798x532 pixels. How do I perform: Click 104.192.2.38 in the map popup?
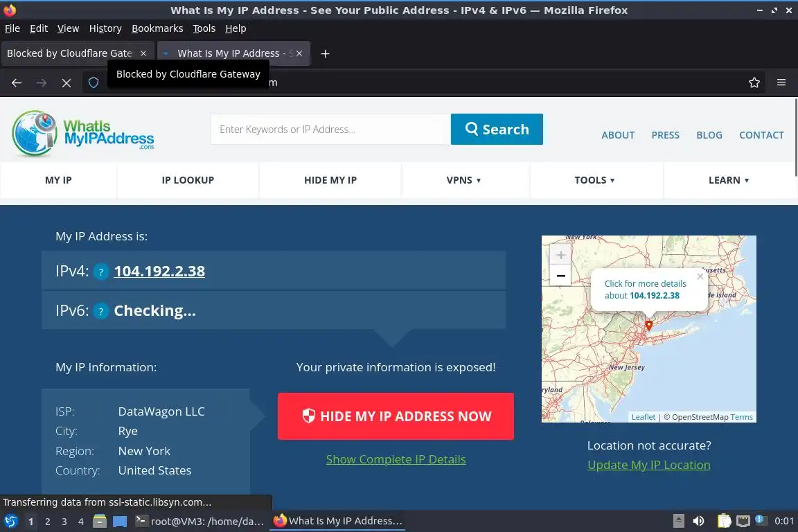(x=655, y=295)
